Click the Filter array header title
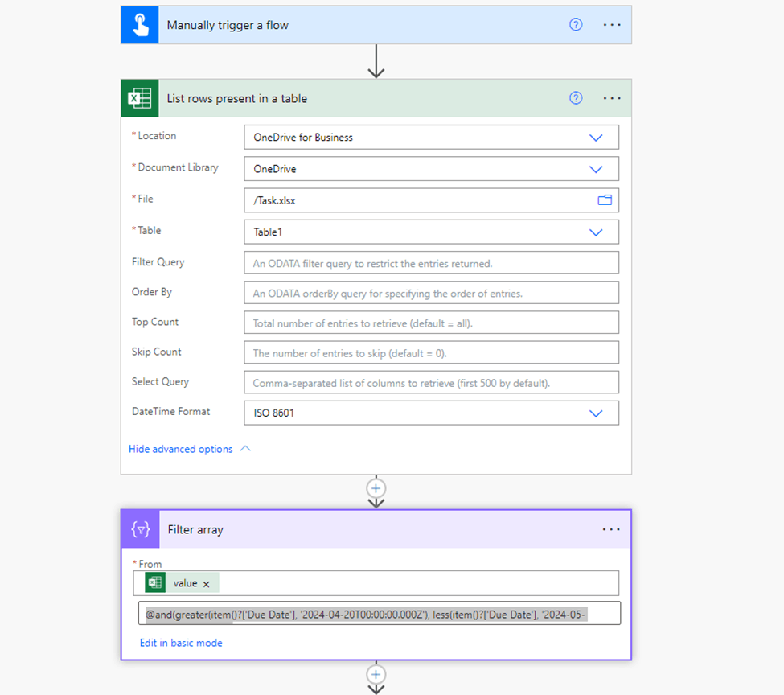The height and width of the screenshot is (695, 784). click(195, 530)
